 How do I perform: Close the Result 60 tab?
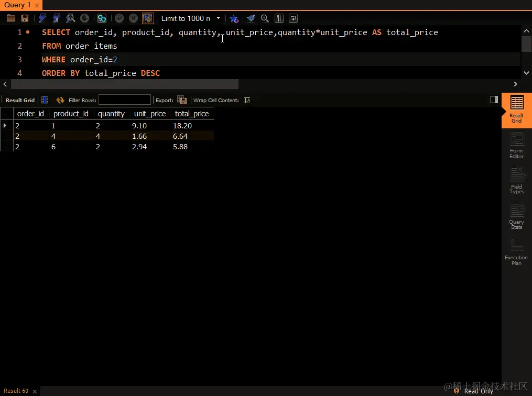pyautogui.click(x=35, y=391)
